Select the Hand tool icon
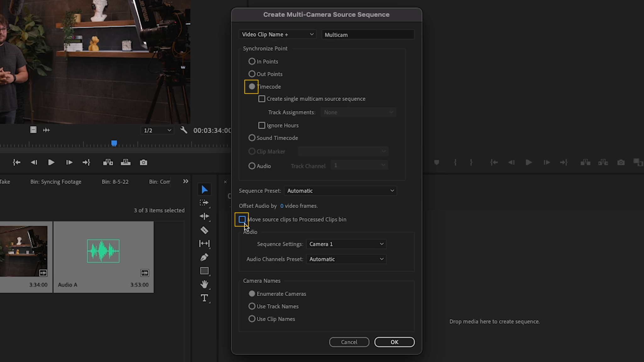The image size is (644, 362). pyautogui.click(x=204, y=284)
